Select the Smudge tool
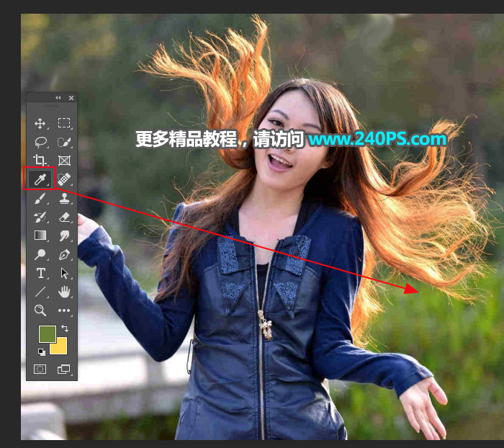504x448 pixels. click(x=64, y=236)
